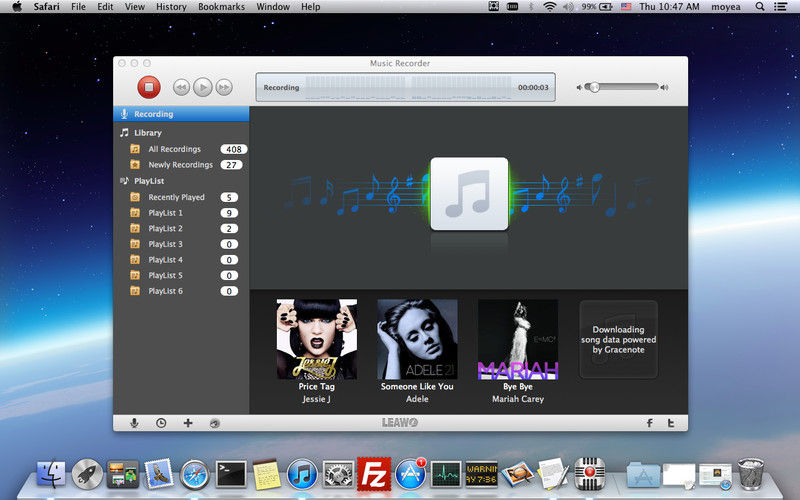800x500 pixels.
Task: Click the rewind playback button
Action: (181, 88)
